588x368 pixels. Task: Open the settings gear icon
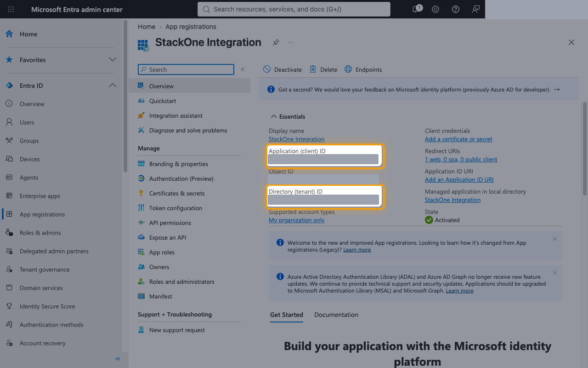coord(435,9)
